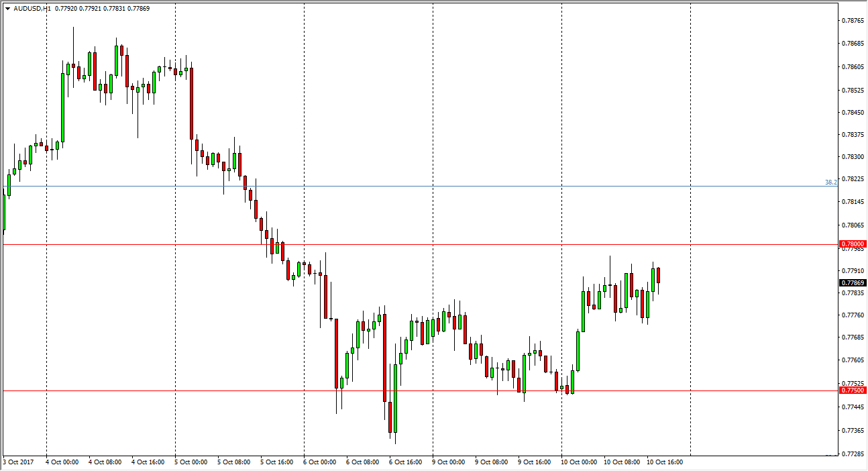Click the 10 Oct 00:00 time label
868x471 pixels.
point(579,462)
